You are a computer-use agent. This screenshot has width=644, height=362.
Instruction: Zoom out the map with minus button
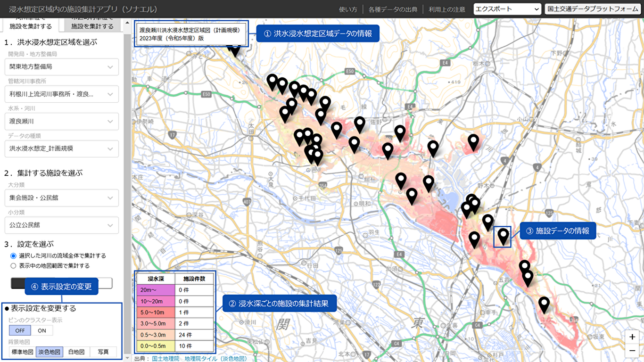(x=632, y=351)
